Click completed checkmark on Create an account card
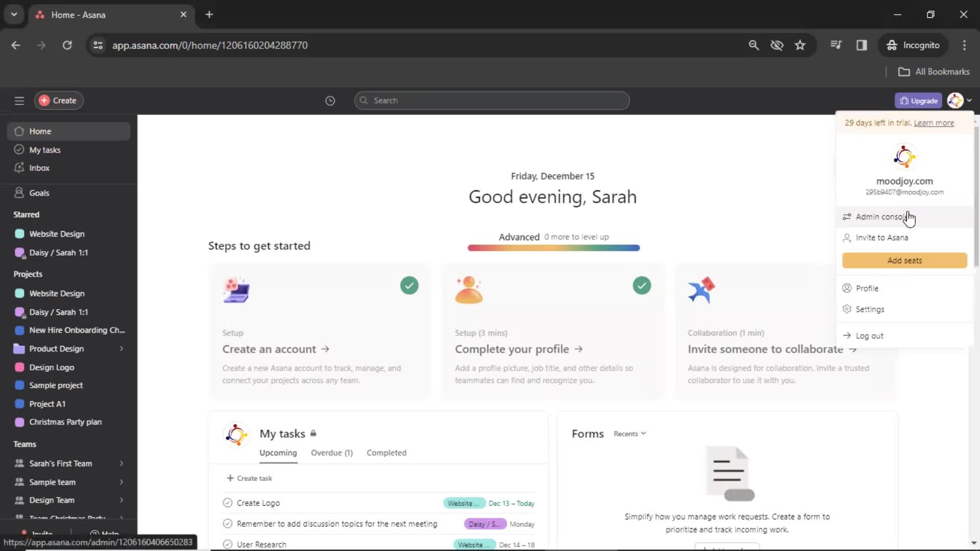Image resolution: width=980 pixels, height=551 pixels. coord(409,285)
